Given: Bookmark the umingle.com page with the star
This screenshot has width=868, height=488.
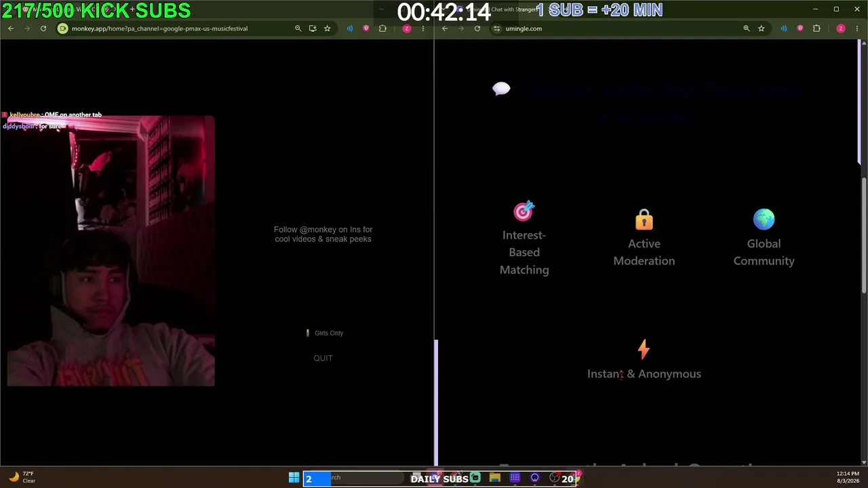Looking at the screenshot, I should [x=762, y=28].
